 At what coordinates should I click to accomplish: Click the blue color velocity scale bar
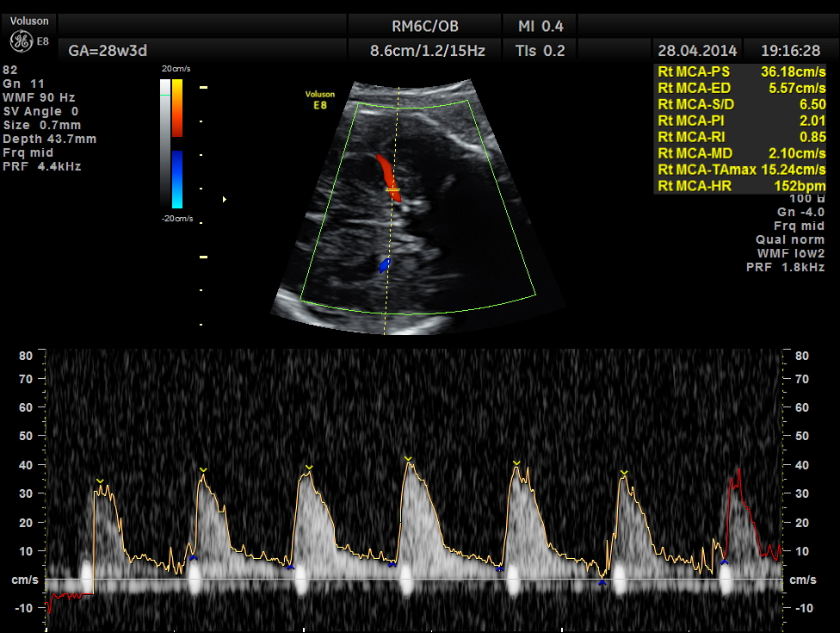[x=176, y=179]
